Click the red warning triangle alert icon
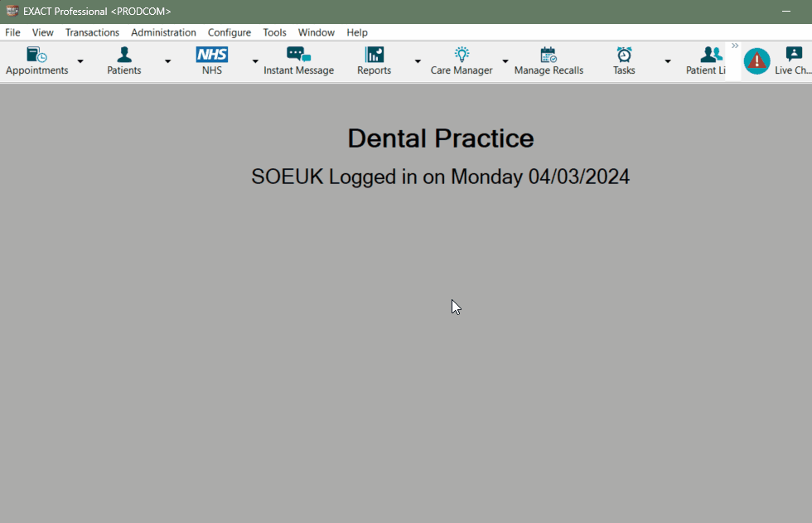Image resolution: width=812 pixels, height=523 pixels. 756,61
